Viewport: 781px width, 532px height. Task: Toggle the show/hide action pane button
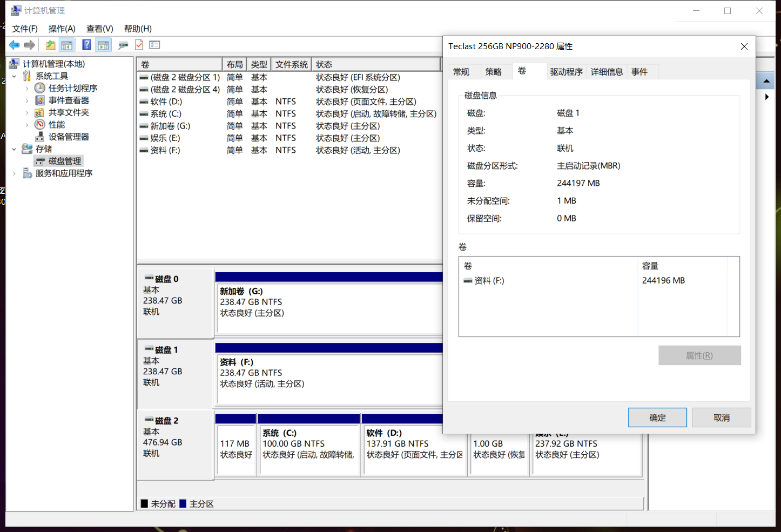pyautogui.click(x=103, y=45)
